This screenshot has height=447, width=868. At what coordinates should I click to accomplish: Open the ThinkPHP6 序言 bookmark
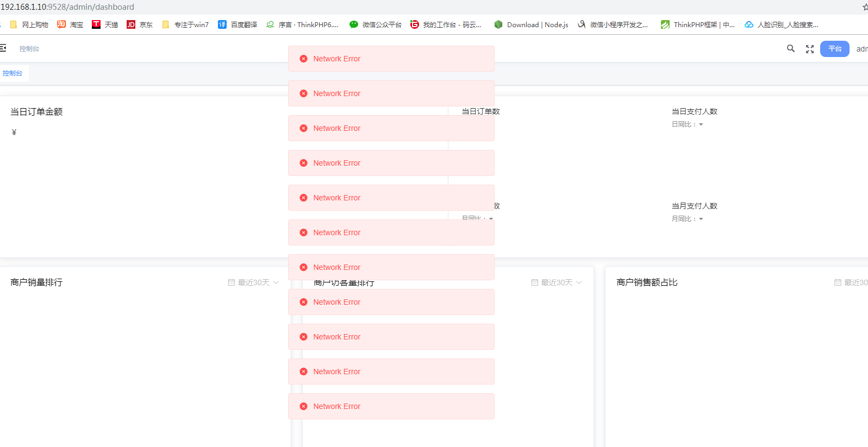[302, 24]
